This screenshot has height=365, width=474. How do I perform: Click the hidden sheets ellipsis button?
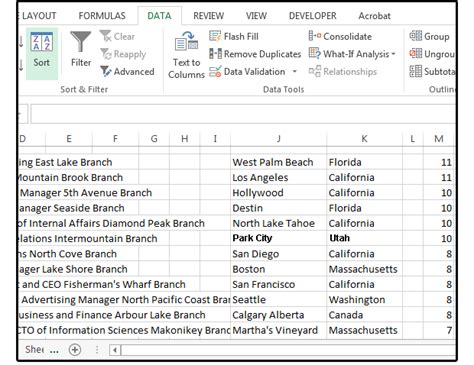(x=54, y=350)
